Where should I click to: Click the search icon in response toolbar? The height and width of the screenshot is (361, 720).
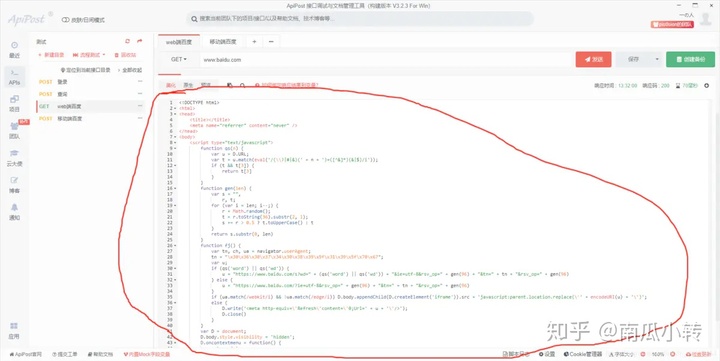242,85
